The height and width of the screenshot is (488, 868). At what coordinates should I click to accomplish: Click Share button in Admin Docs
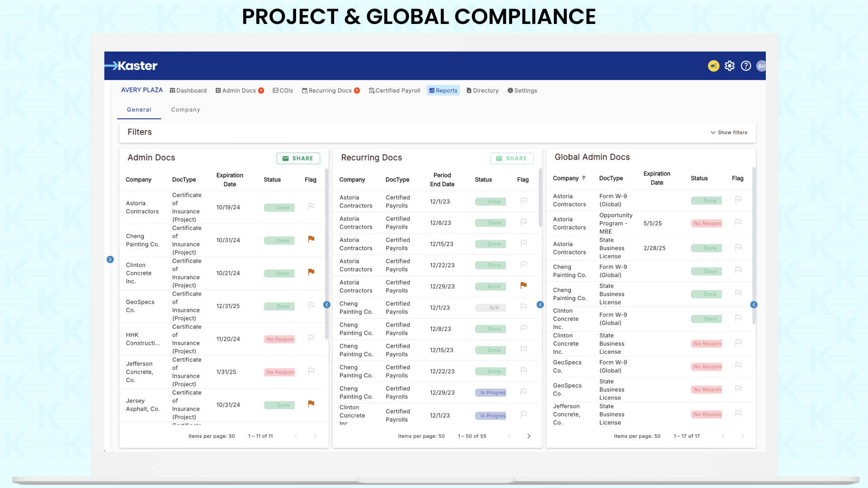(298, 159)
